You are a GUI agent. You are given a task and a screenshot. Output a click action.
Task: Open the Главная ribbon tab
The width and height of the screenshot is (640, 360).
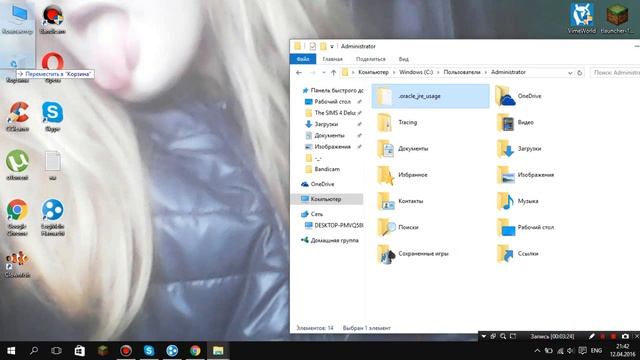(333, 59)
